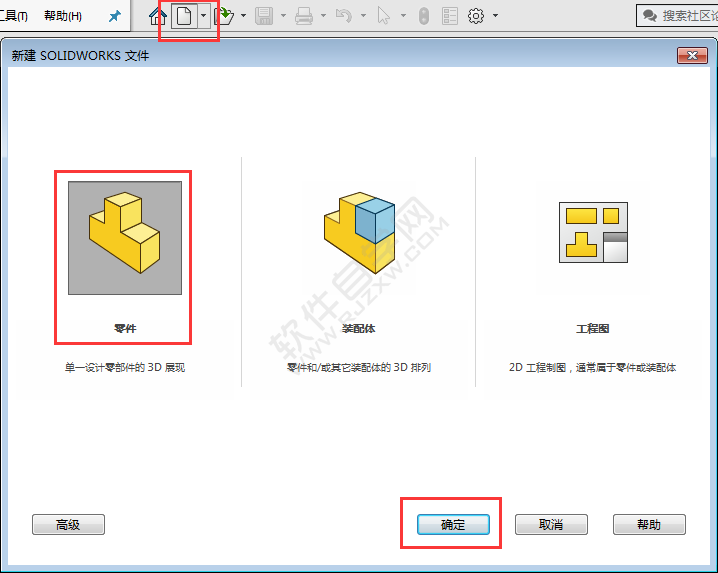Click the 工程图 label
This screenshot has height=573, width=718.
[593, 328]
